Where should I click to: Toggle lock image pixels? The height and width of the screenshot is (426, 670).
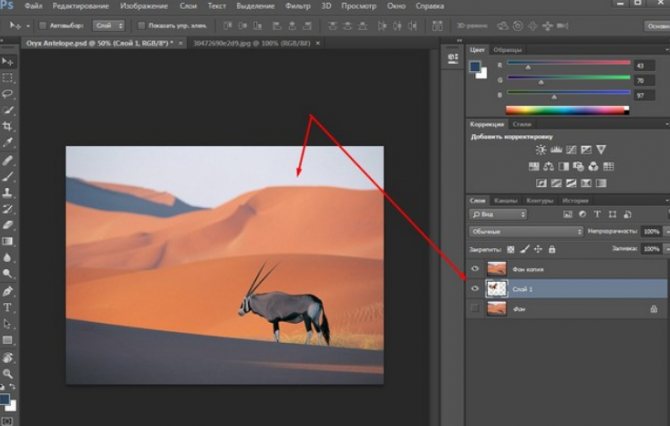(x=525, y=249)
